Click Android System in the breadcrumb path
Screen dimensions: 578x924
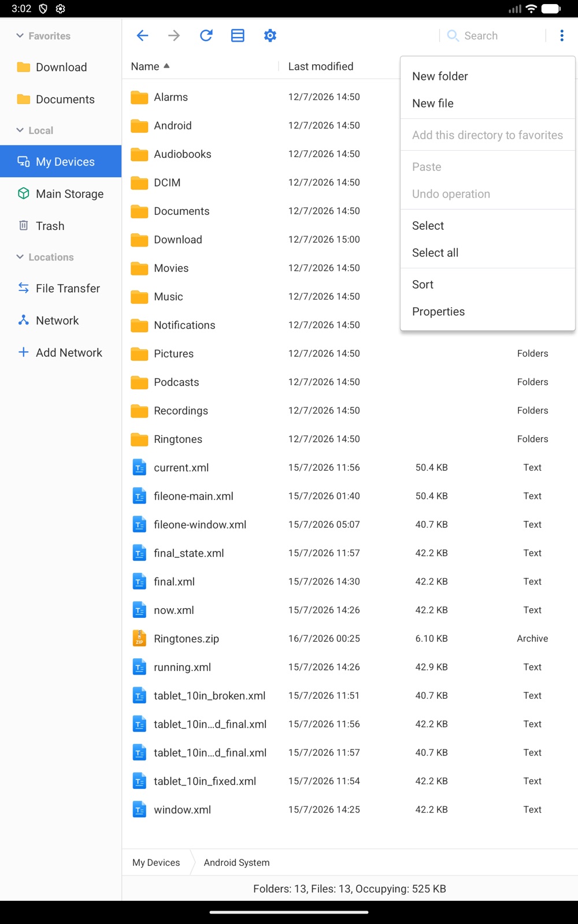point(236,863)
